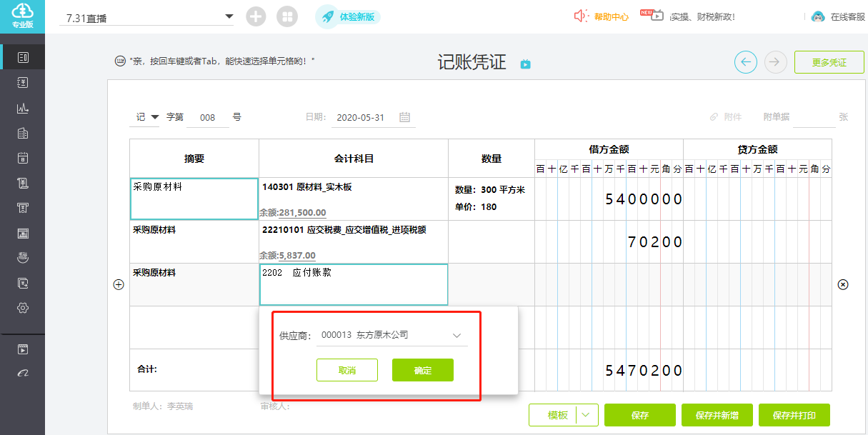
Task: Open the line chart sidebar icon
Action: point(22,109)
